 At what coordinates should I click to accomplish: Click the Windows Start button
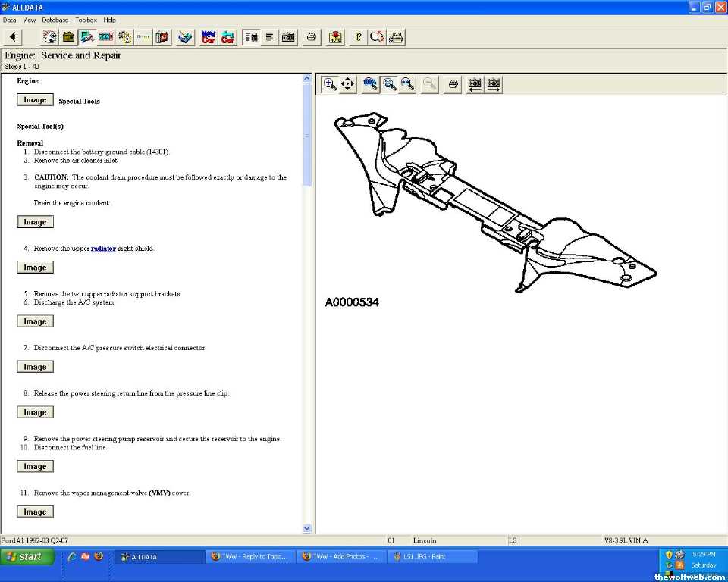click(28, 557)
